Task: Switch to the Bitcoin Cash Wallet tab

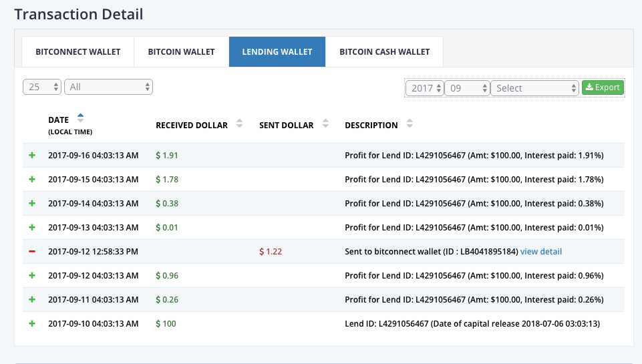Action: (x=384, y=52)
